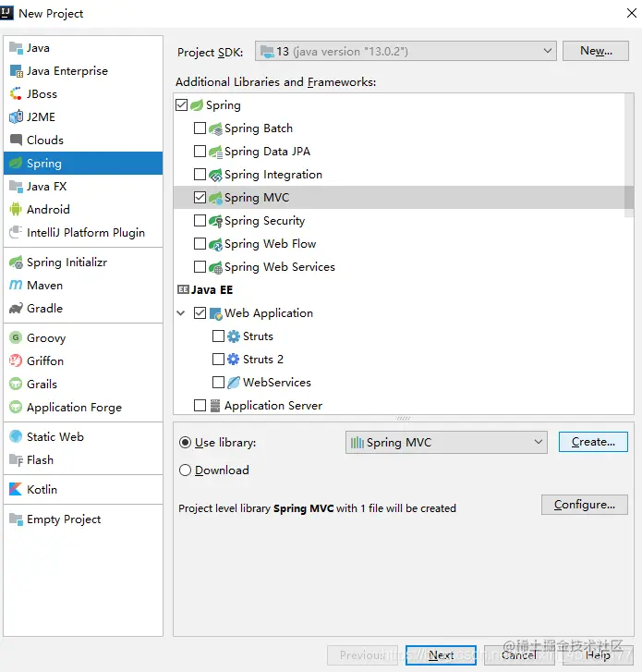Enable the Spring Web Flow checkbox
Viewport: 642px width, 672px height.
(x=200, y=244)
